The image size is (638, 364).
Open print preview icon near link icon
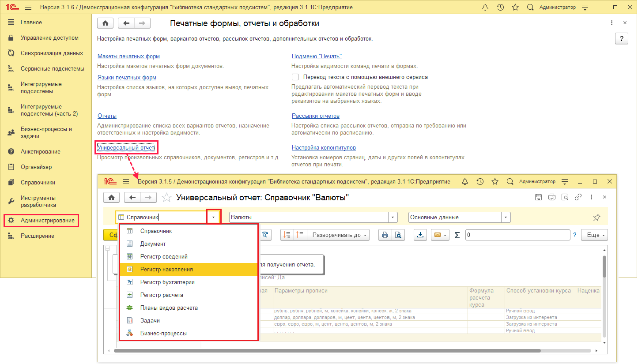[565, 197]
